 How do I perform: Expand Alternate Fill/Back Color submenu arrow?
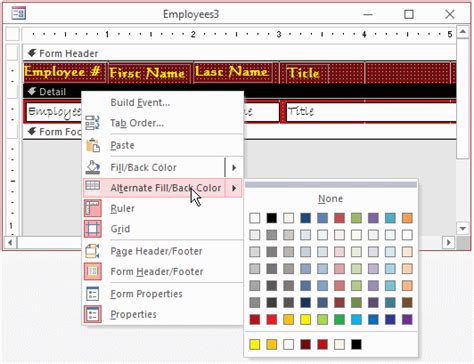tap(234, 188)
